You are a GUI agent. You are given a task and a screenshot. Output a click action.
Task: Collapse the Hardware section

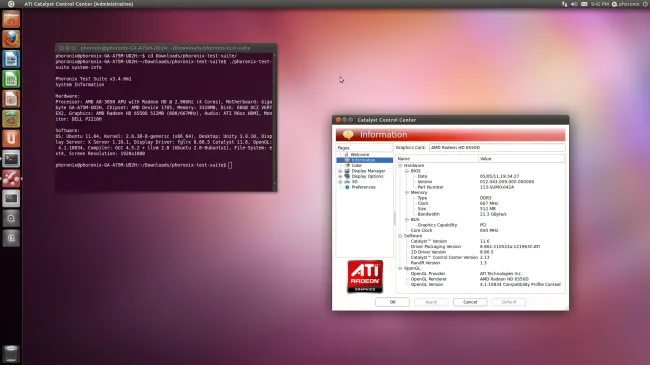click(400, 165)
